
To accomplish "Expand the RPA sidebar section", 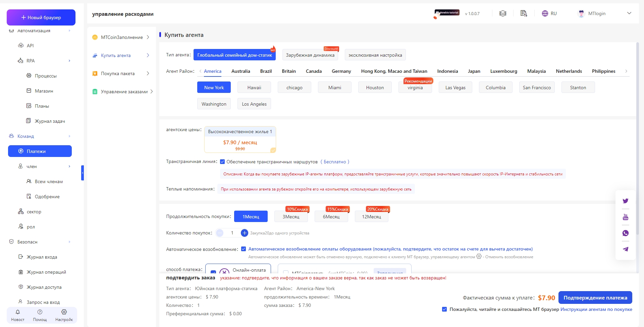I will (x=69, y=61).
